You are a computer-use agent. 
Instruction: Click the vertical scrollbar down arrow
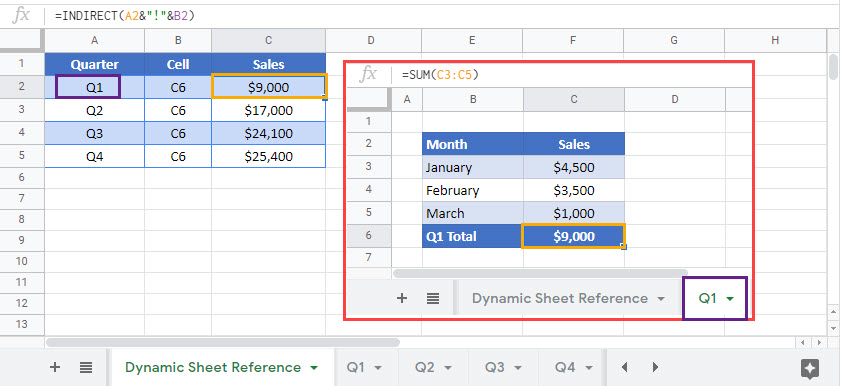pyautogui.click(x=834, y=328)
